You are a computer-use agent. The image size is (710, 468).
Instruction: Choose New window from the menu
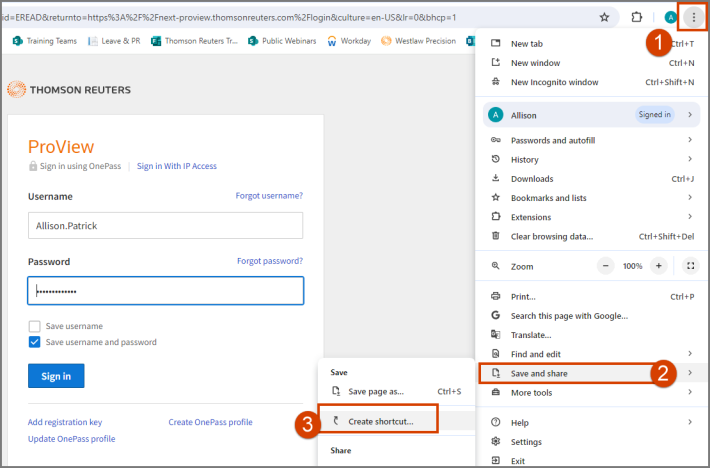(592, 63)
